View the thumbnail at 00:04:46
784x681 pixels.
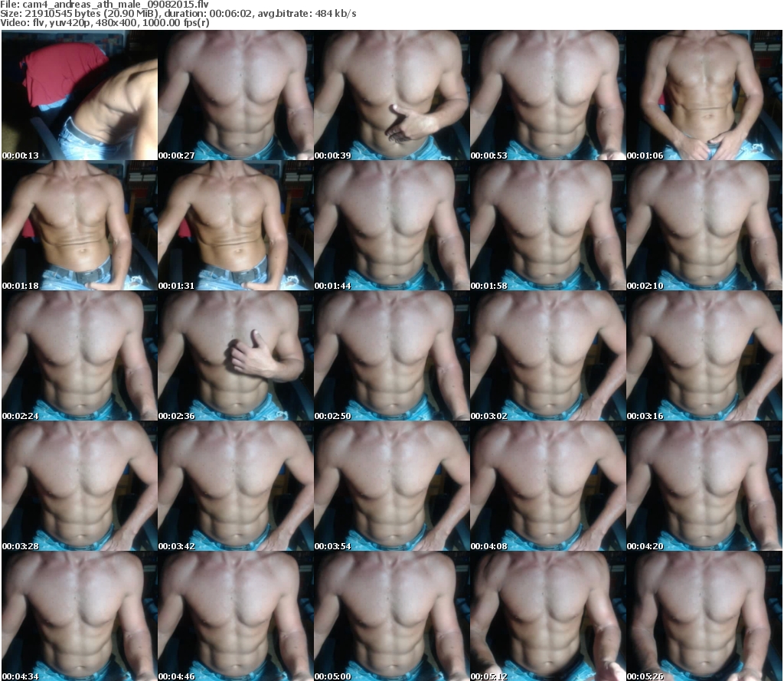point(236,616)
